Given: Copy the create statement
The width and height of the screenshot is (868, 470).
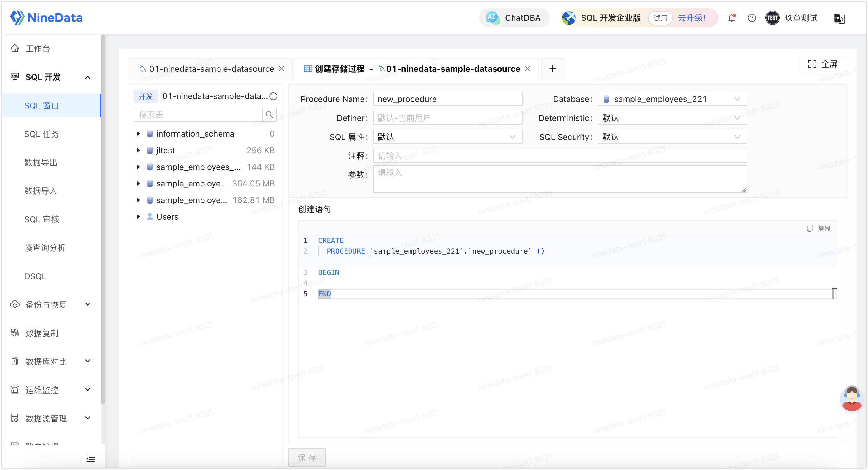Looking at the screenshot, I should tap(819, 228).
